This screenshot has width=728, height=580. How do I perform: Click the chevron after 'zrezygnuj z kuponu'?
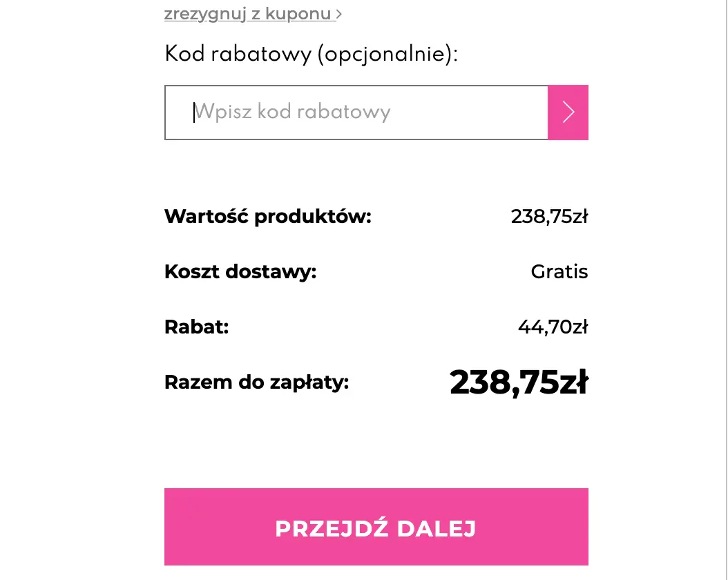tap(339, 14)
